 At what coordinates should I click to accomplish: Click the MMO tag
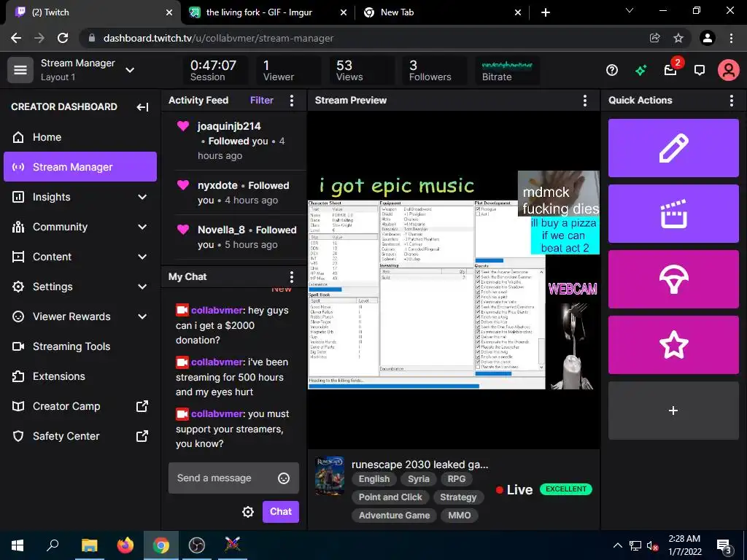460,516
